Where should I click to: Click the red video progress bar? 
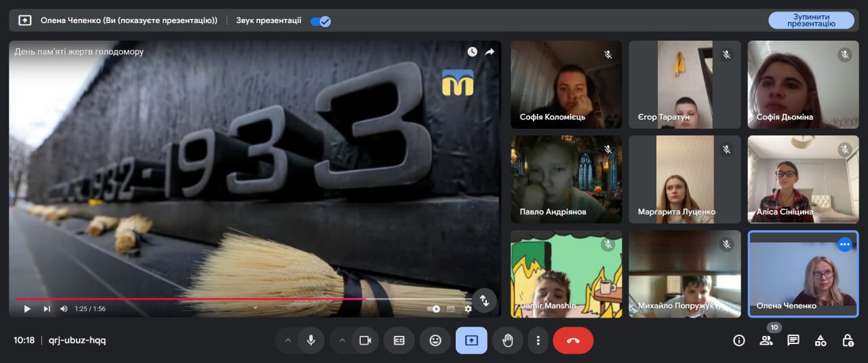(x=190, y=299)
